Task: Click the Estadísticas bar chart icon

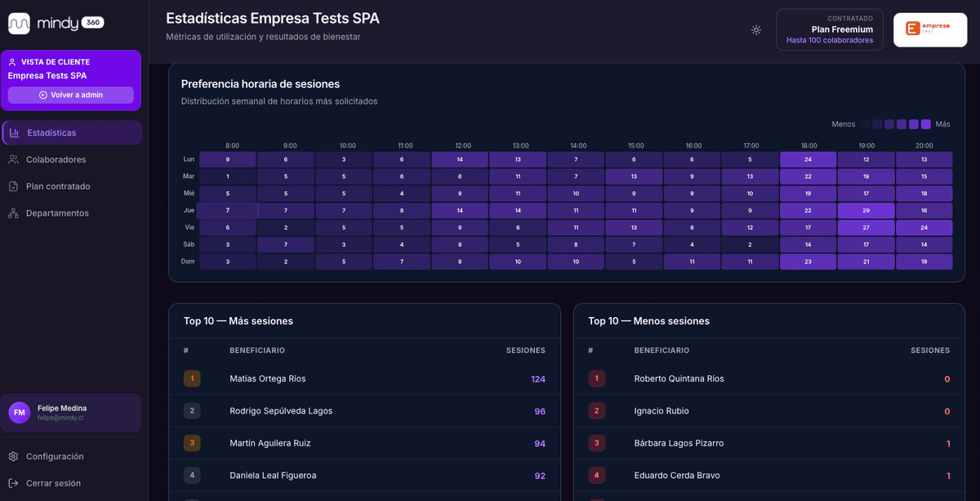Action: click(14, 132)
